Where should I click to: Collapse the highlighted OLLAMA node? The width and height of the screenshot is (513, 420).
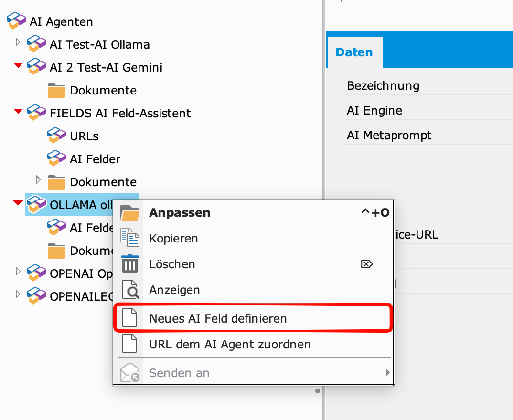point(18,203)
